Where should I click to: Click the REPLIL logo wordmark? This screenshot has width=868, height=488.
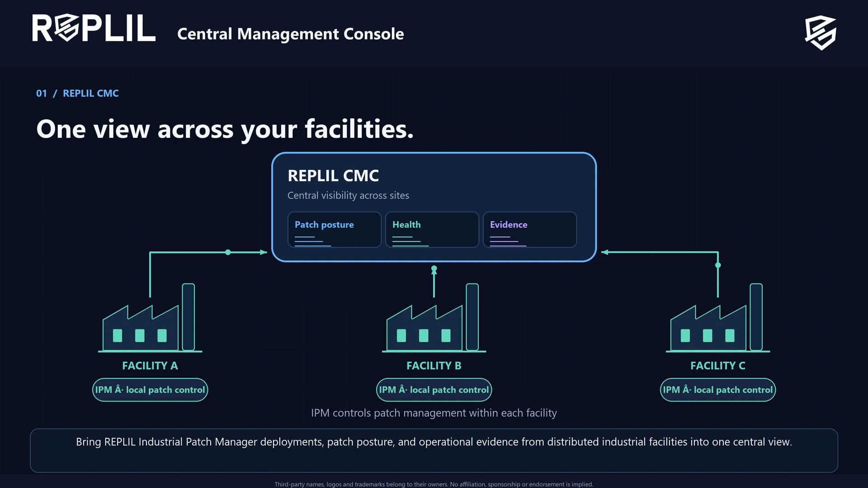(94, 28)
